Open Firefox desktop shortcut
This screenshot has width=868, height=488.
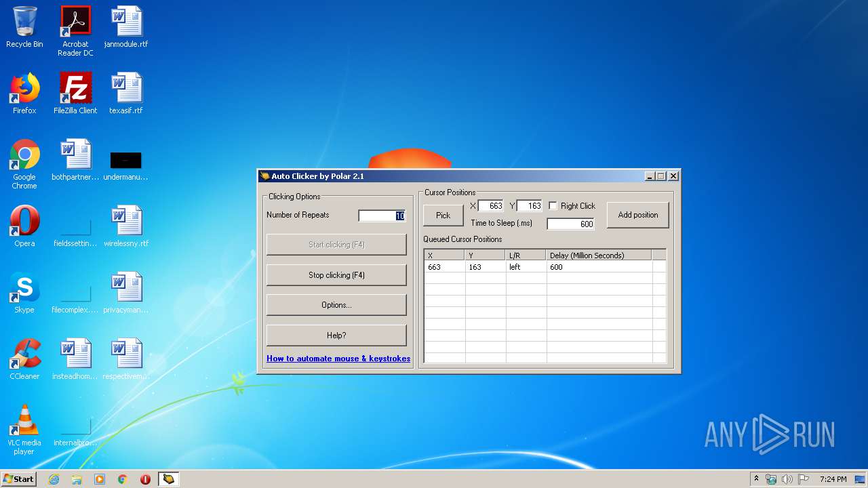coord(24,94)
